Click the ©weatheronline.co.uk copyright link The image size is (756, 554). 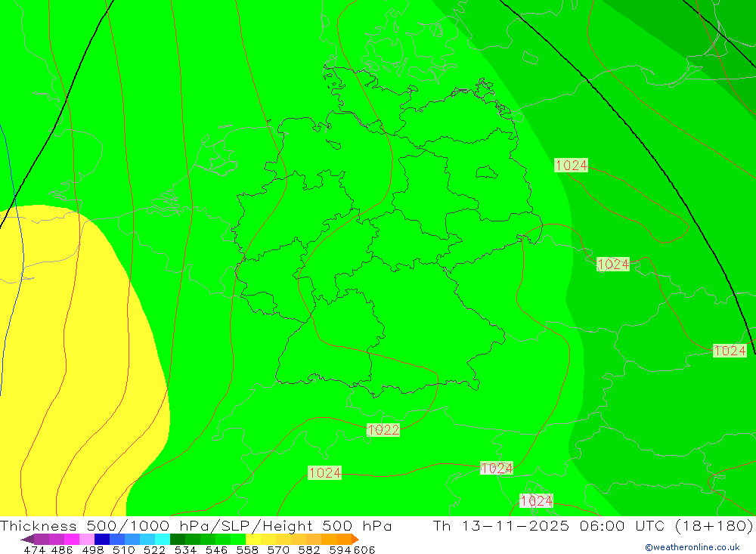click(x=692, y=547)
